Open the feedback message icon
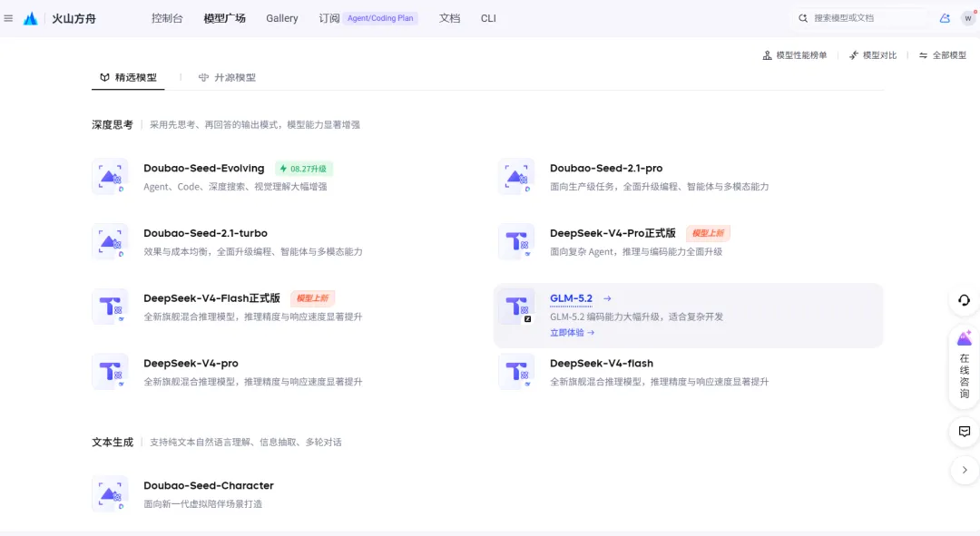 (965, 432)
